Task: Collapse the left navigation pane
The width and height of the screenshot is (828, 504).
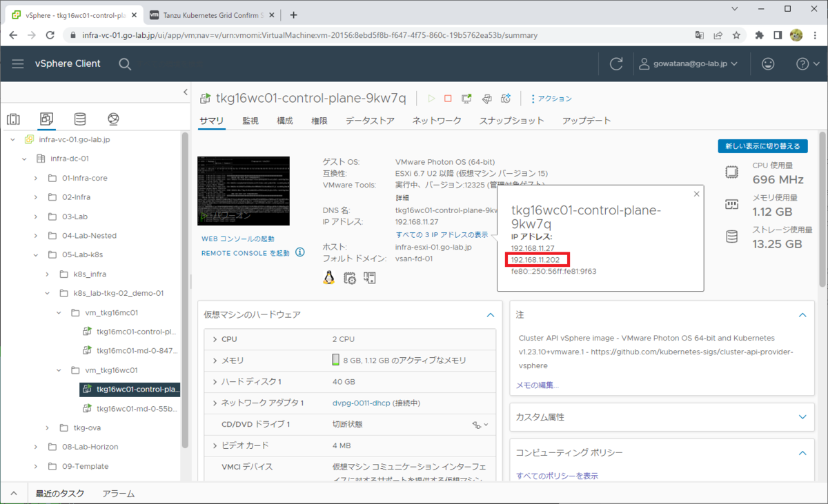Action: [185, 92]
